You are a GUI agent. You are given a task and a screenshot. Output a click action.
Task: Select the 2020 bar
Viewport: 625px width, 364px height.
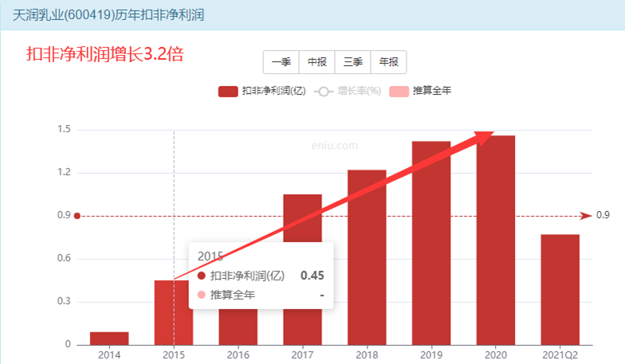click(496, 241)
